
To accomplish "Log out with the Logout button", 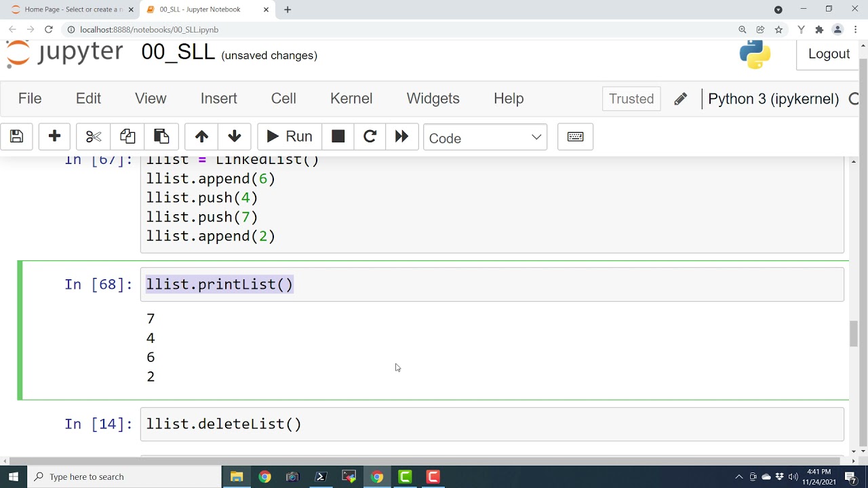I will pos(829,54).
